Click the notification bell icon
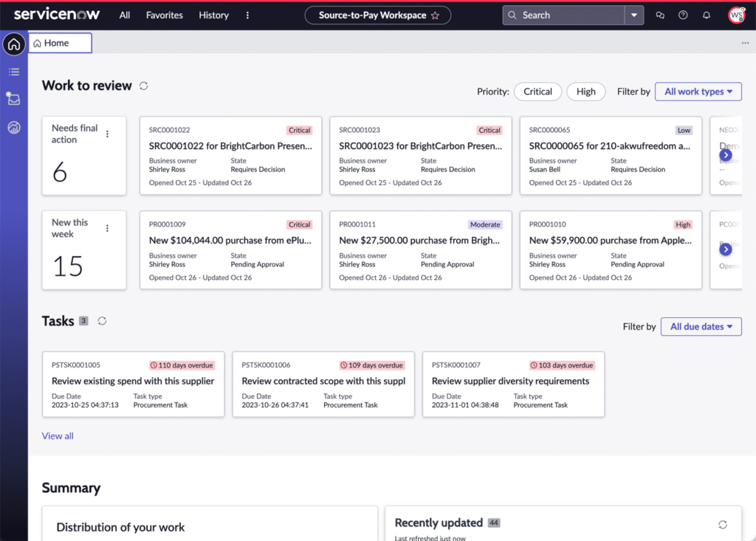756x541 pixels. [x=707, y=15]
